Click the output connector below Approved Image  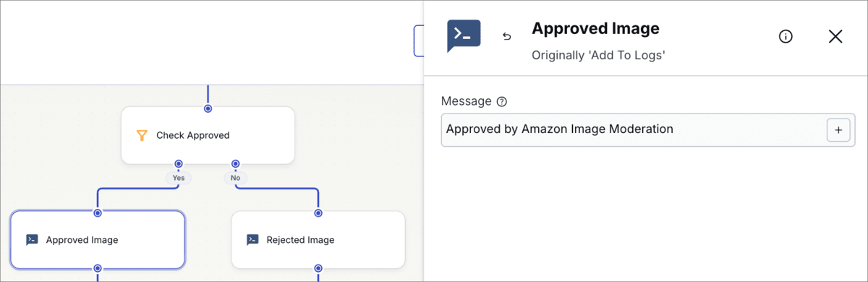pyautogui.click(x=98, y=268)
